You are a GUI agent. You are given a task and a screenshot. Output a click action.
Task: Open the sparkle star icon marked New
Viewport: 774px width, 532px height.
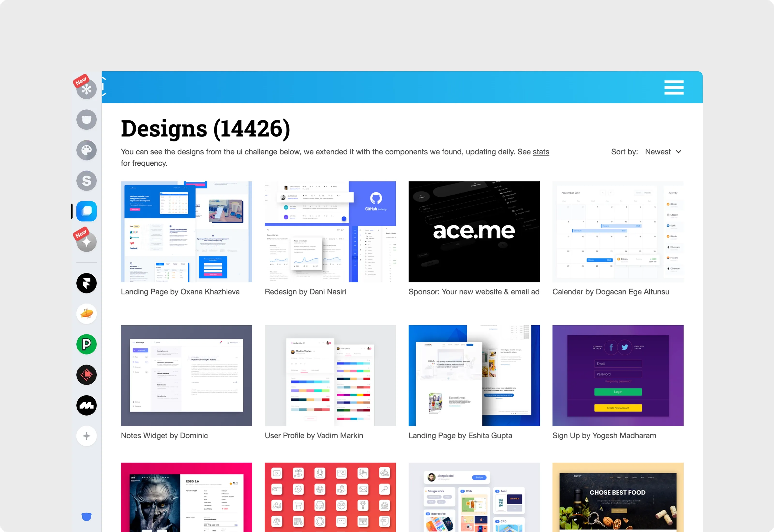[x=86, y=242]
